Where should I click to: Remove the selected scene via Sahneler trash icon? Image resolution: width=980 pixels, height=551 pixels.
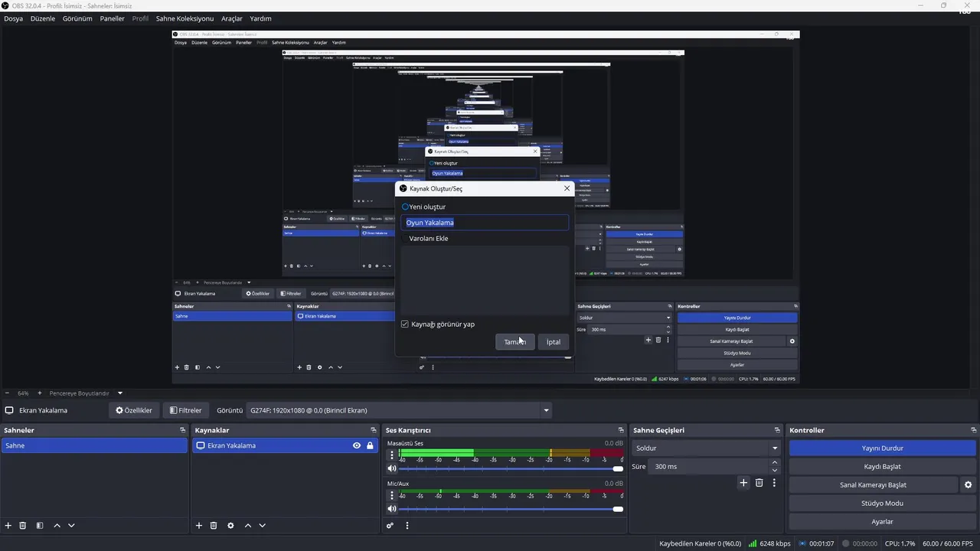point(23,526)
